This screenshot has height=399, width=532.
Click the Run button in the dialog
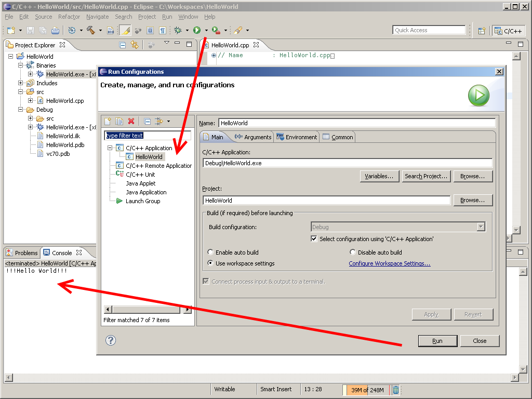pyautogui.click(x=437, y=341)
